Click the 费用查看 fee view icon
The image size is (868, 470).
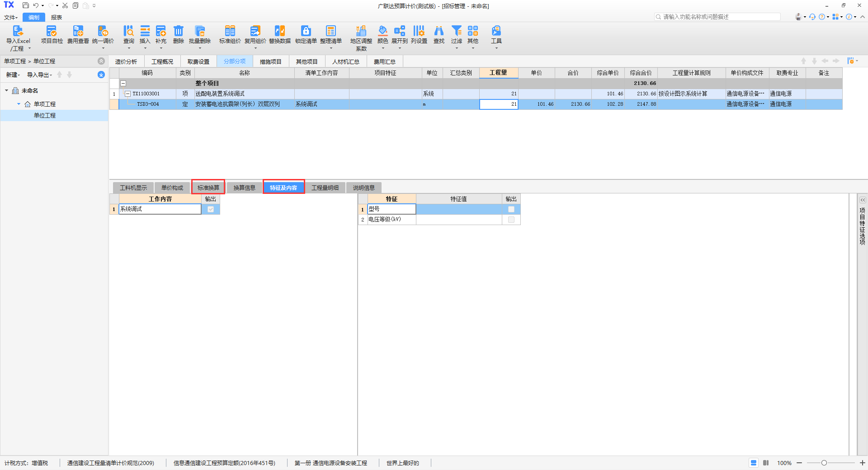click(78, 31)
